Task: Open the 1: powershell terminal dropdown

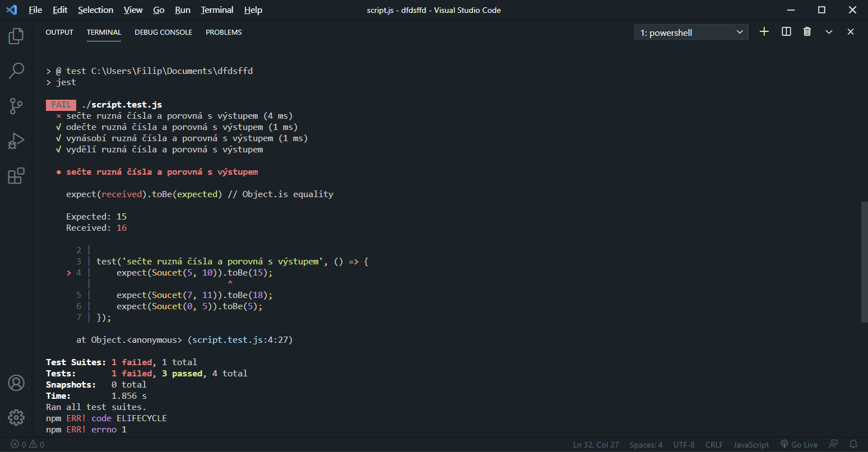Action: click(x=691, y=32)
